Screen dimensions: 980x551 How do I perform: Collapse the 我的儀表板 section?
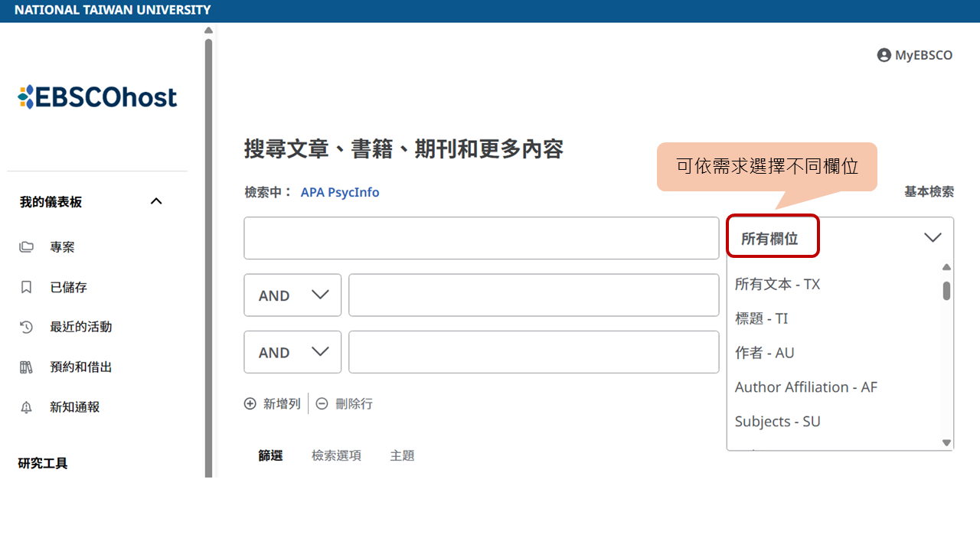[x=156, y=201]
